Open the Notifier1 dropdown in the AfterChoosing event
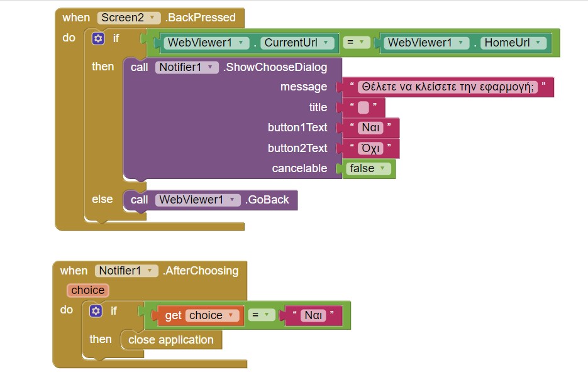 (x=151, y=271)
